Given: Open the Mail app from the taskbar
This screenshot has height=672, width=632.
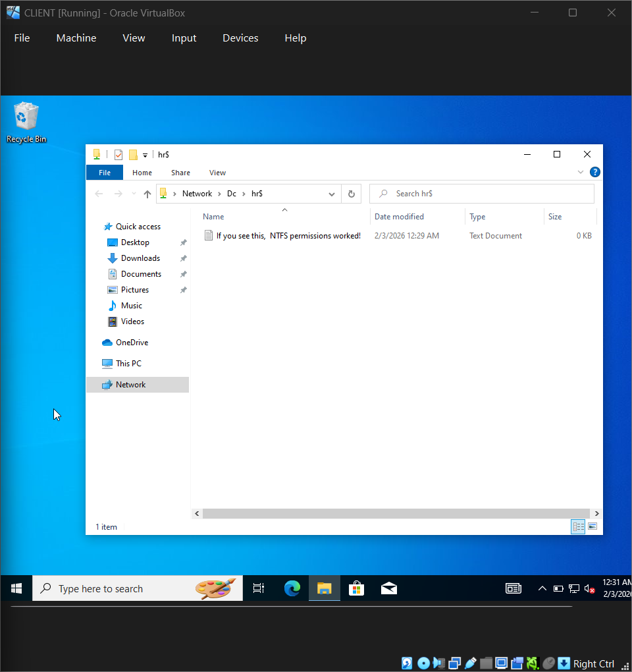Looking at the screenshot, I should pos(389,588).
